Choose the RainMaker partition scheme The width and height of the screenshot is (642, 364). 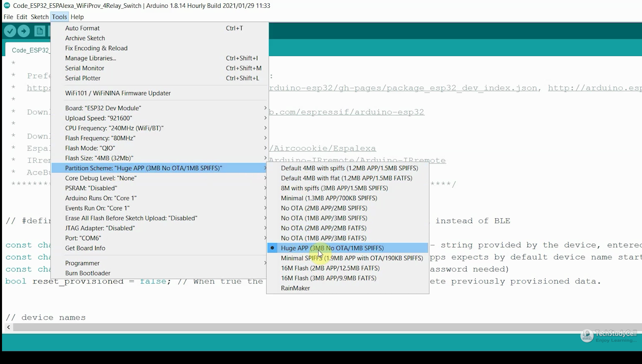pyautogui.click(x=295, y=288)
